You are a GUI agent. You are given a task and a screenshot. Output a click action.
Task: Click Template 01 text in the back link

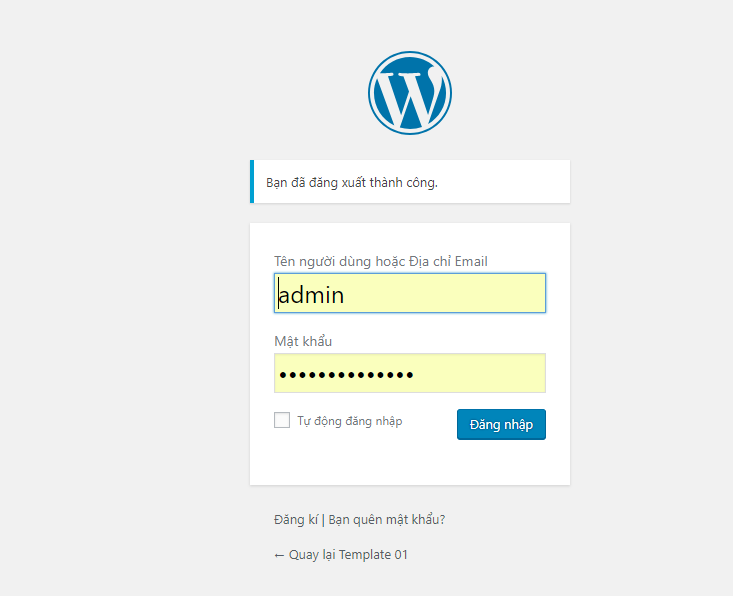coord(373,555)
